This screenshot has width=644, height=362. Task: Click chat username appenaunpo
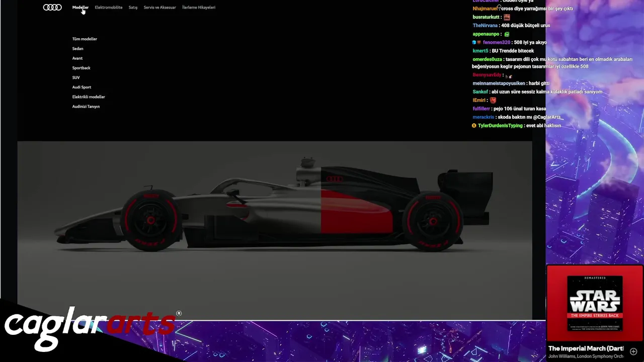tap(486, 34)
